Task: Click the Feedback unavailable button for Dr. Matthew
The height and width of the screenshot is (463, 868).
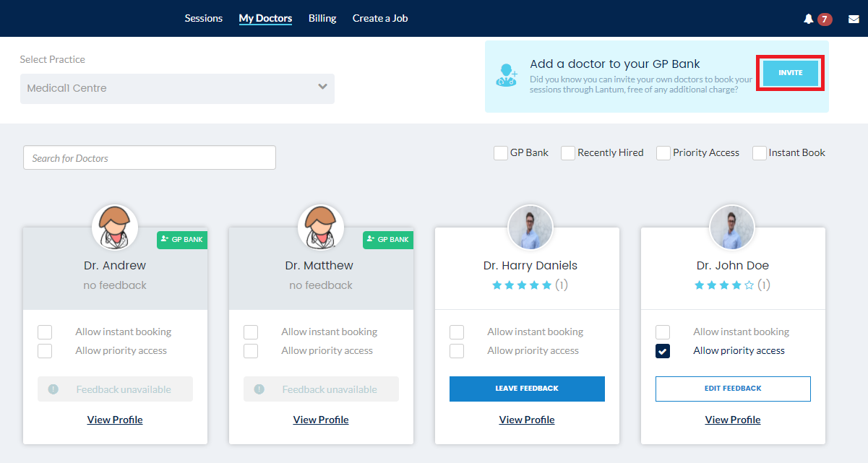Action: pos(321,389)
